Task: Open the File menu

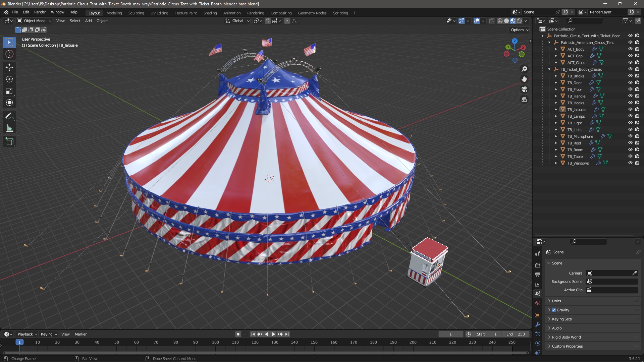Action: point(15,12)
